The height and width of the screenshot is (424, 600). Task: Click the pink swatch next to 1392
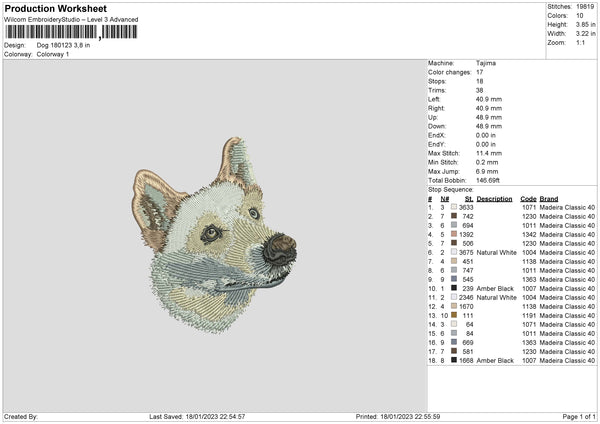click(x=454, y=234)
